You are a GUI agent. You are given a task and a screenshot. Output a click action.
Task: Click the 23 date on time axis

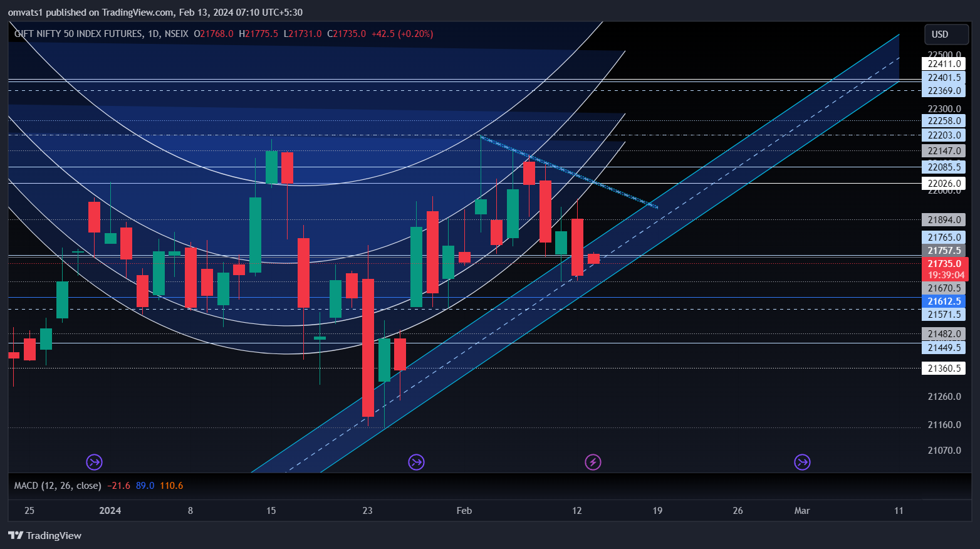click(368, 511)
